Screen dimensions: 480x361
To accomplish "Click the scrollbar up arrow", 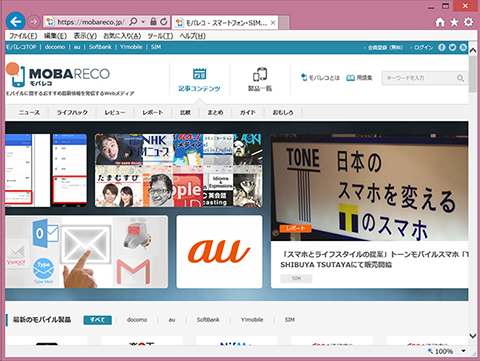I will click(473, 51).
